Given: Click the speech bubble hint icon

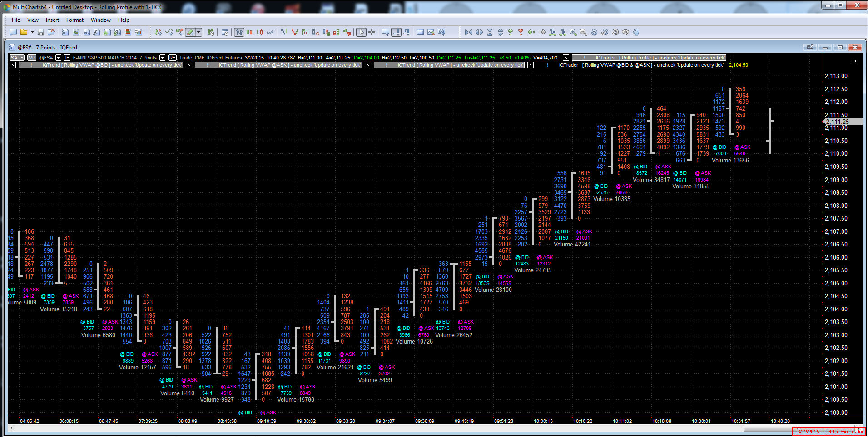Looking at the screenshot, I should pos(386,32).
